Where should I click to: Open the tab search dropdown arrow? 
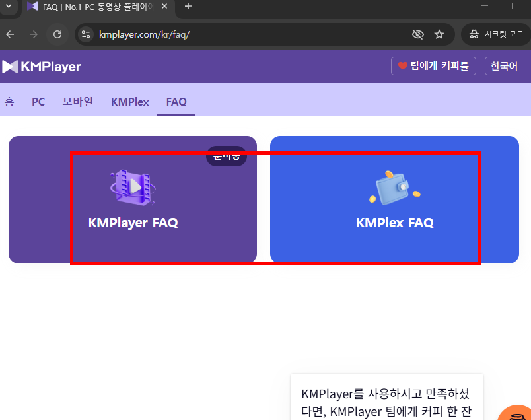click(9, 7)
